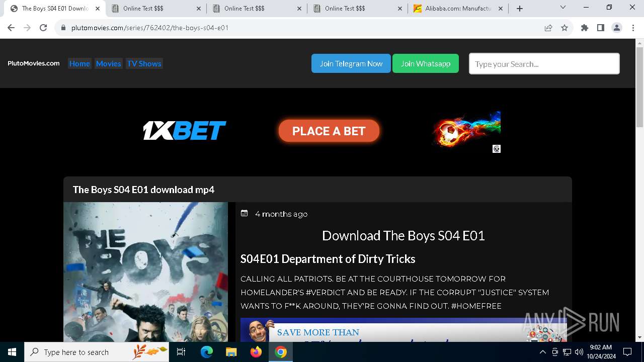The image size is (644, 362).
Task: Close The Boys S04 E01 tab
Action: point(98,9)
